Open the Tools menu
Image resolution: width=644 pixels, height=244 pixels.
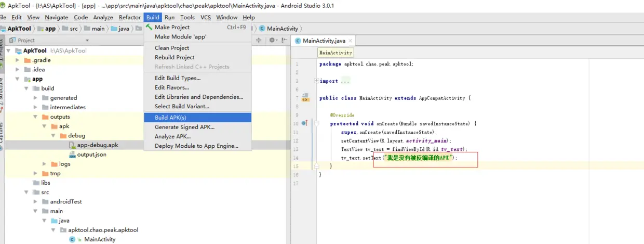click(187, 17)
